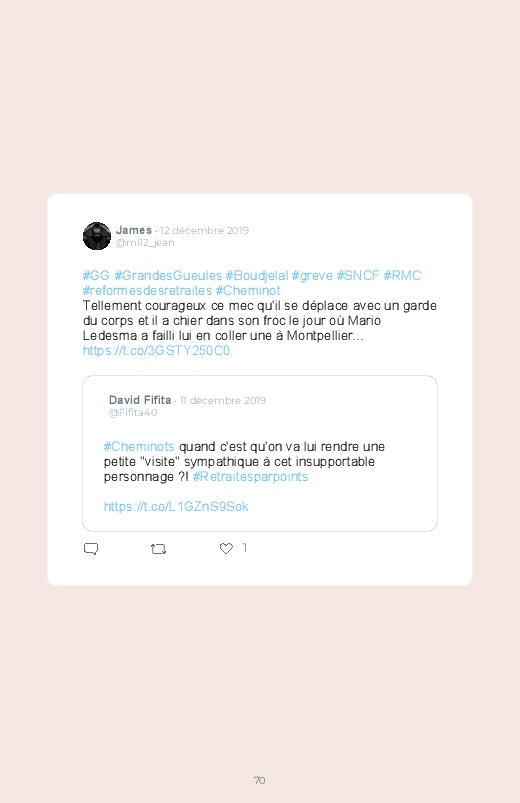Open the #GrandesGueules hashtag

point(168,276)
